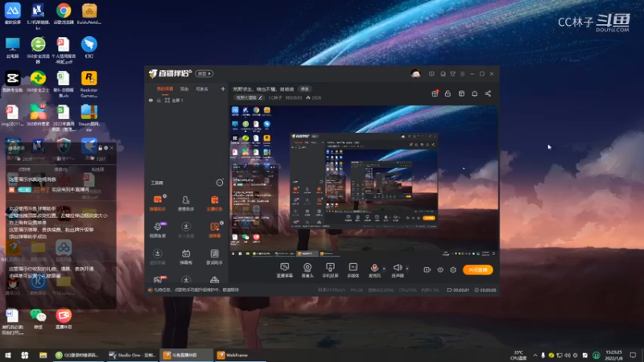Add 多媒体 media source
The image size is (644, 362).
coord(353,270)
